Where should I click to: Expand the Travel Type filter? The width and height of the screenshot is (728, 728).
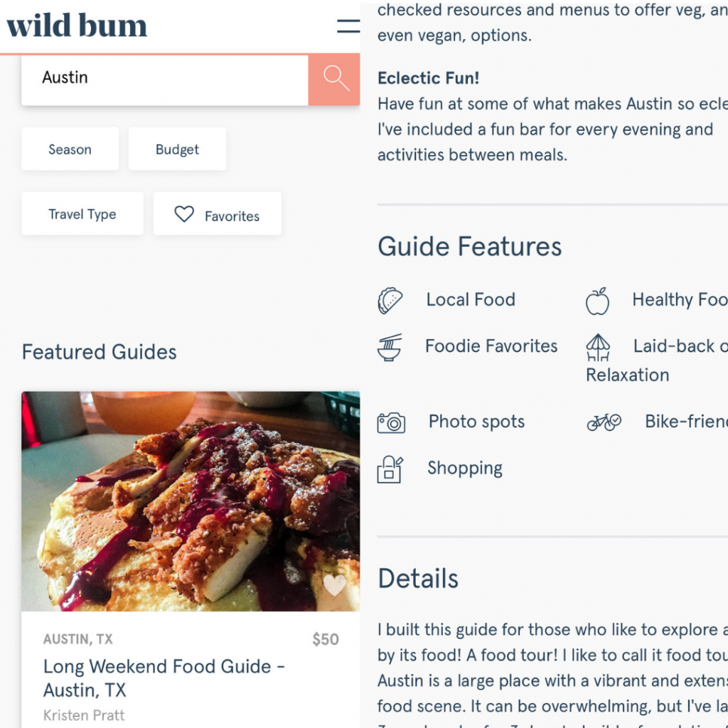tap(82, 214)
